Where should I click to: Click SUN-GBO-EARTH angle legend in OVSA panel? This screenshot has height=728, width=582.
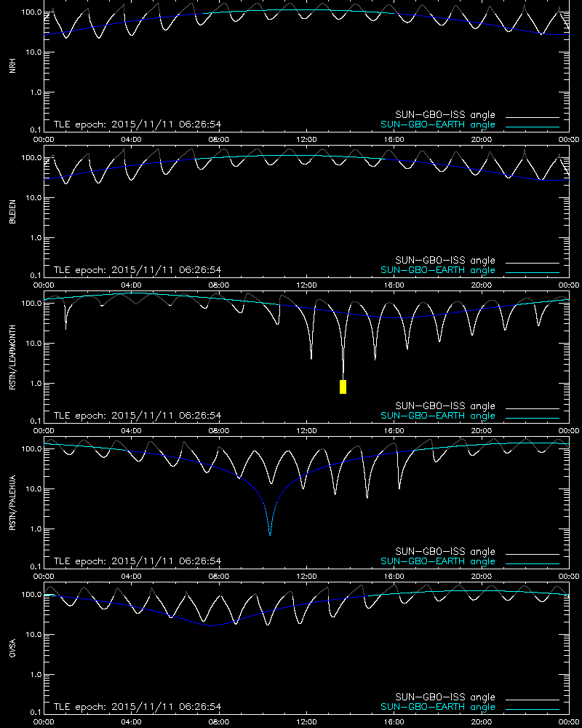[438, 707]
